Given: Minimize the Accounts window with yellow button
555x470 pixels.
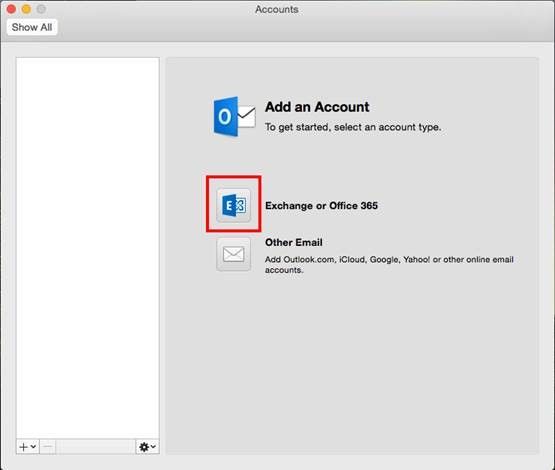Looking at the screenshot, I should coord(26,9).
